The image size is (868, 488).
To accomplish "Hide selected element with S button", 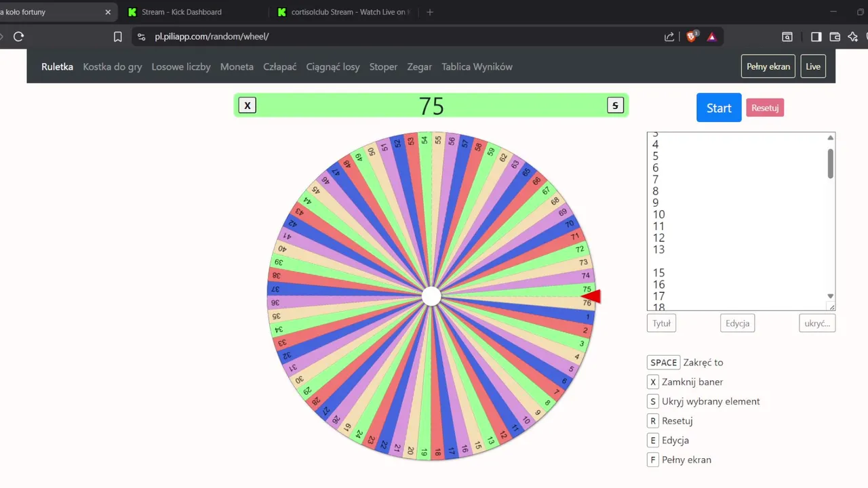I will (x=615, y=105).
